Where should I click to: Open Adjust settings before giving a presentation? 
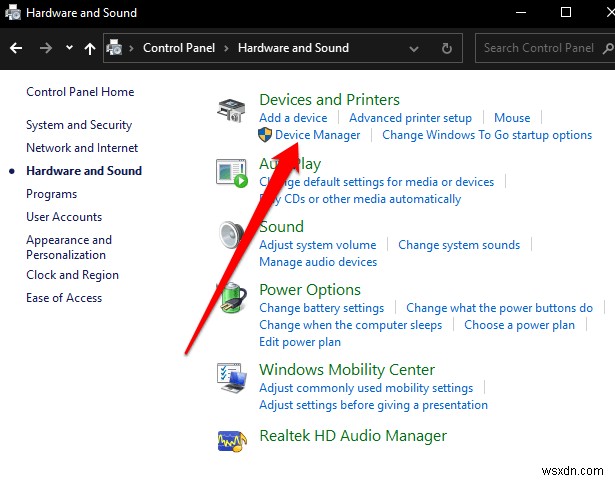click(373, 405)
